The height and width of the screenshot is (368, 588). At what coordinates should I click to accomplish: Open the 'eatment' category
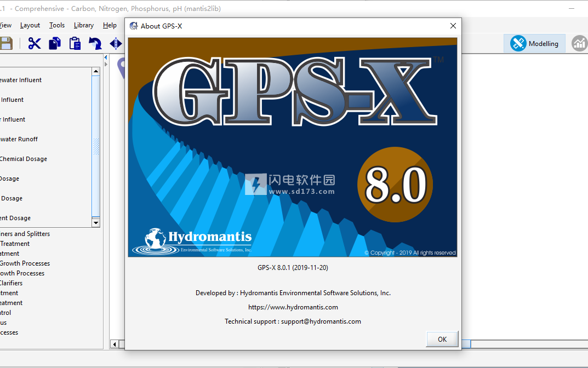[x=12, y=303]
